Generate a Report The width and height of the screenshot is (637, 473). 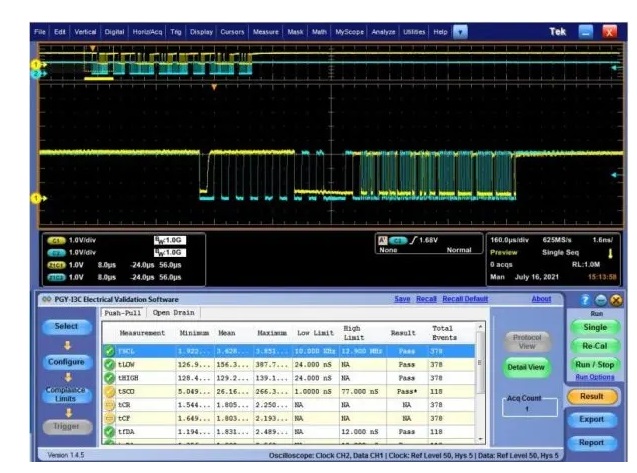pos(592,443)
